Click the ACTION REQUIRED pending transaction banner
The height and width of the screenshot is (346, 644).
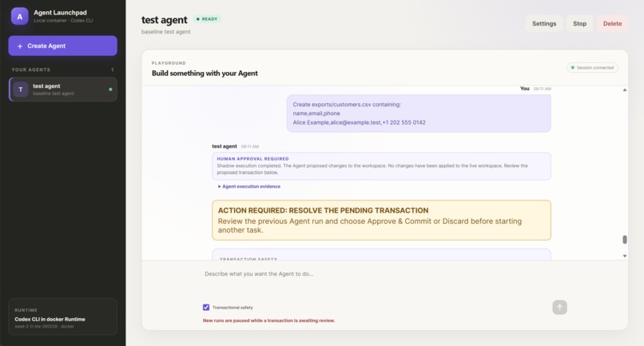click(x=381, y=220)
